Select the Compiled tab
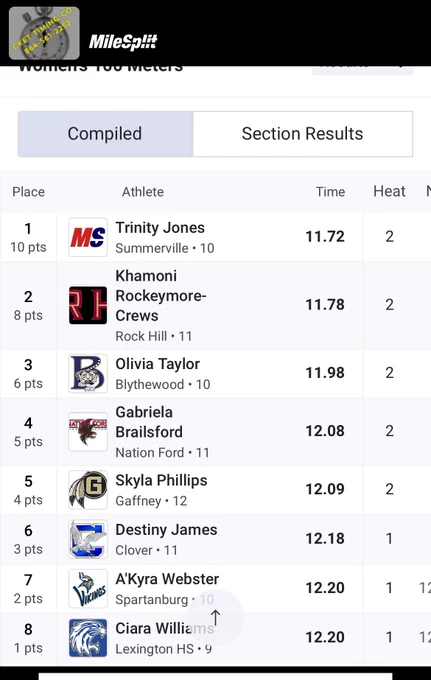Image resolution: width=431 pixels, height=680 pixels. [x=105, y=134]
